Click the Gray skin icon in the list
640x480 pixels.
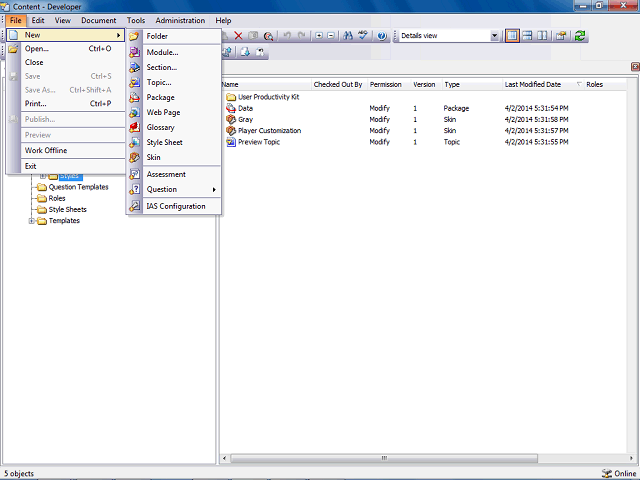pyautogui.click(x=231, y=119)
